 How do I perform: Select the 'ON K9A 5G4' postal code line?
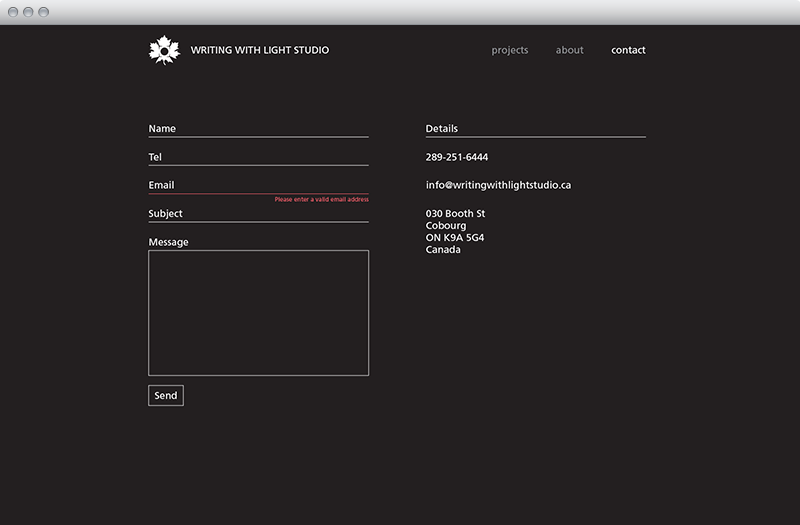tap(455, 237)
